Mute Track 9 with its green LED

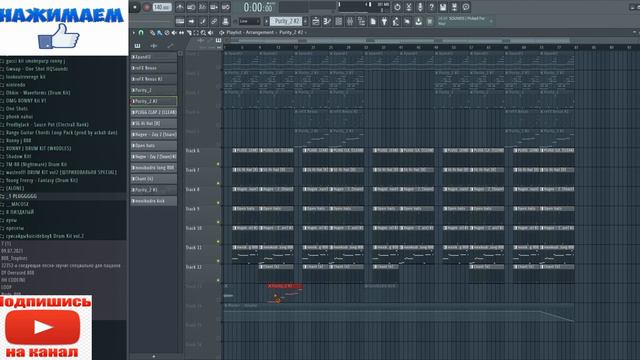click(x=218, y=222)
